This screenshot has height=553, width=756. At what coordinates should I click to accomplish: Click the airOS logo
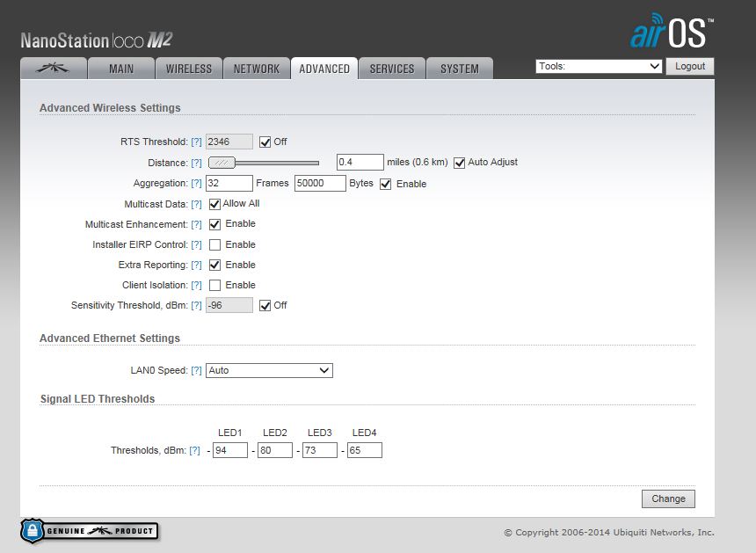tap(672, 31)
